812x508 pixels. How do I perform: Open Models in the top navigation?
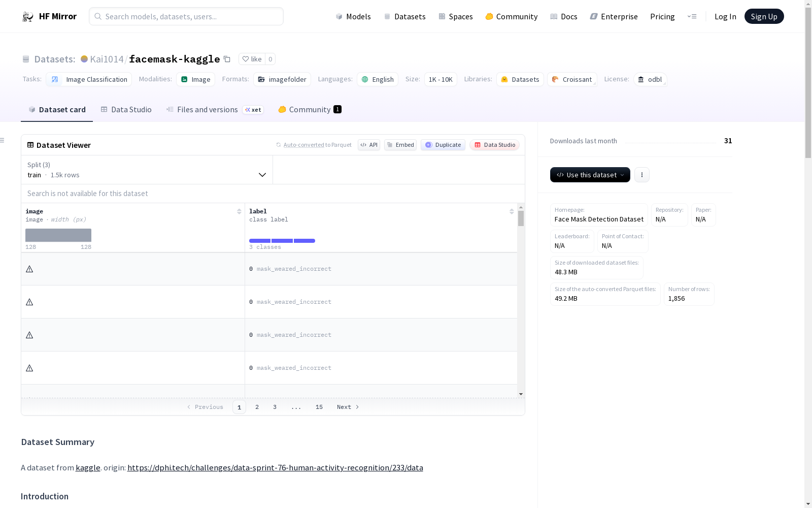pos(353,17)
